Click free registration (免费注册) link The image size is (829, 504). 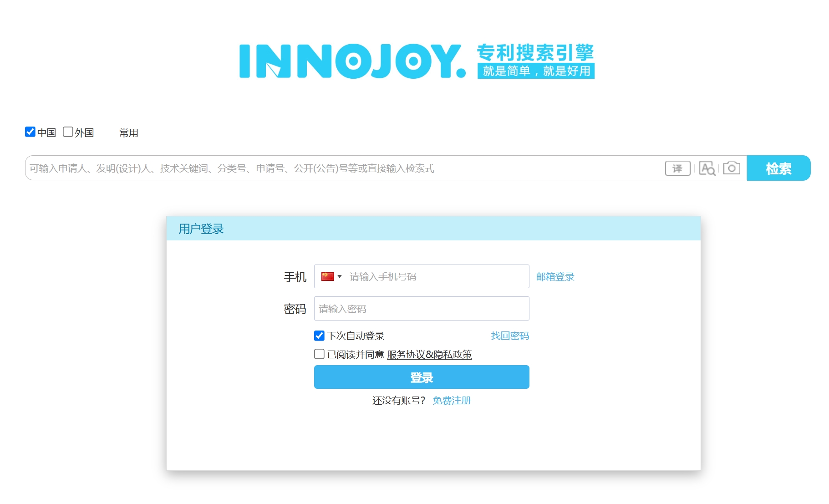tap(451, 400)
